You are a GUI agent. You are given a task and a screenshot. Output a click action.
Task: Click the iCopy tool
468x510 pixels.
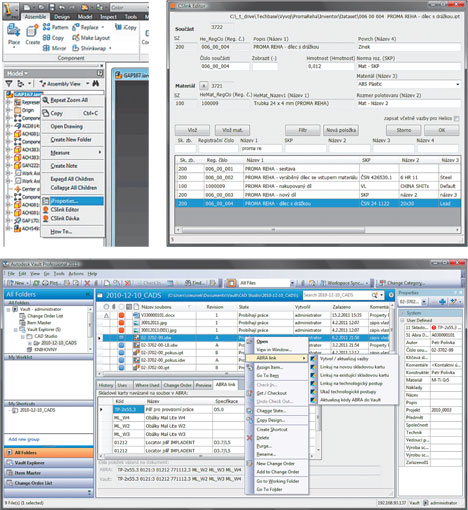pyautogui.click(x=126, y=27)
